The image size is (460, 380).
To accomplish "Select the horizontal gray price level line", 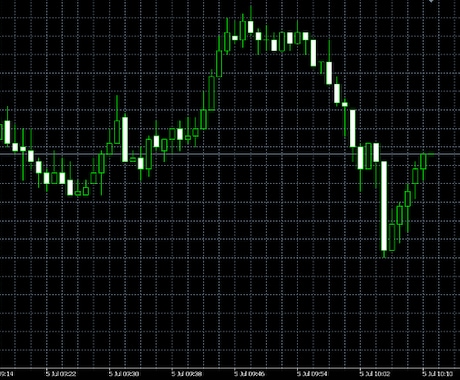I will [x=230, y=154].
